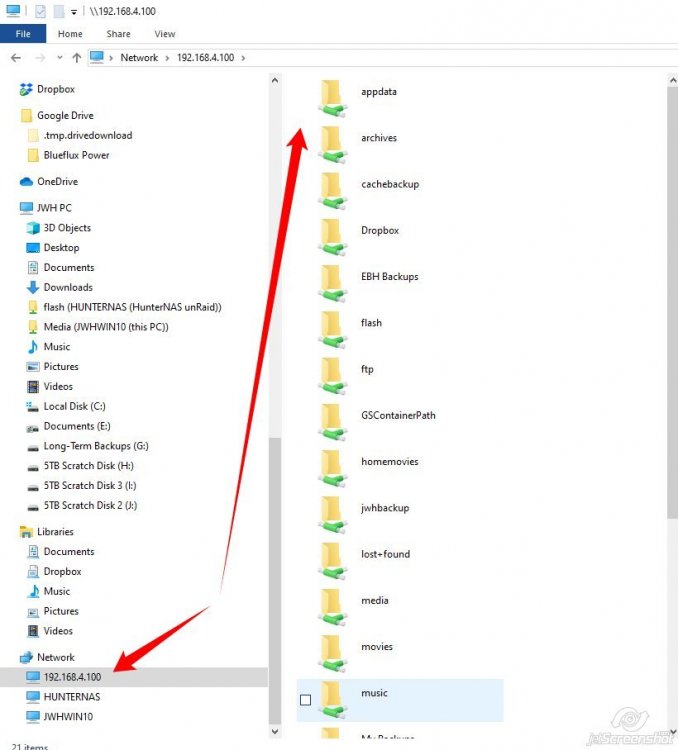Select JWHWIN10 in the navigation tree

point(68,717)
